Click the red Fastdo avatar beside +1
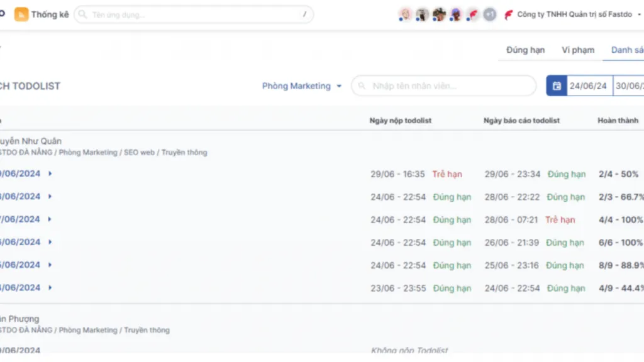 [473, 14]
